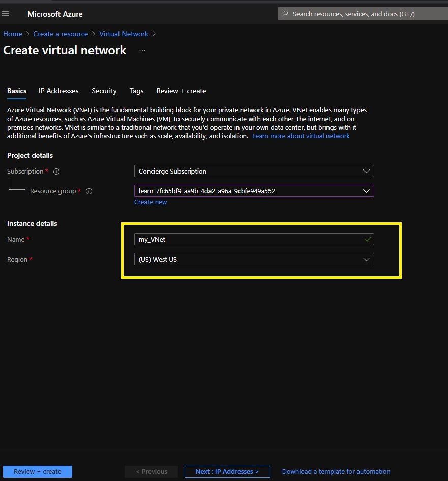The image size is (448, 481).
Task: Click Next : IP Addresses button
Action: 227,471
